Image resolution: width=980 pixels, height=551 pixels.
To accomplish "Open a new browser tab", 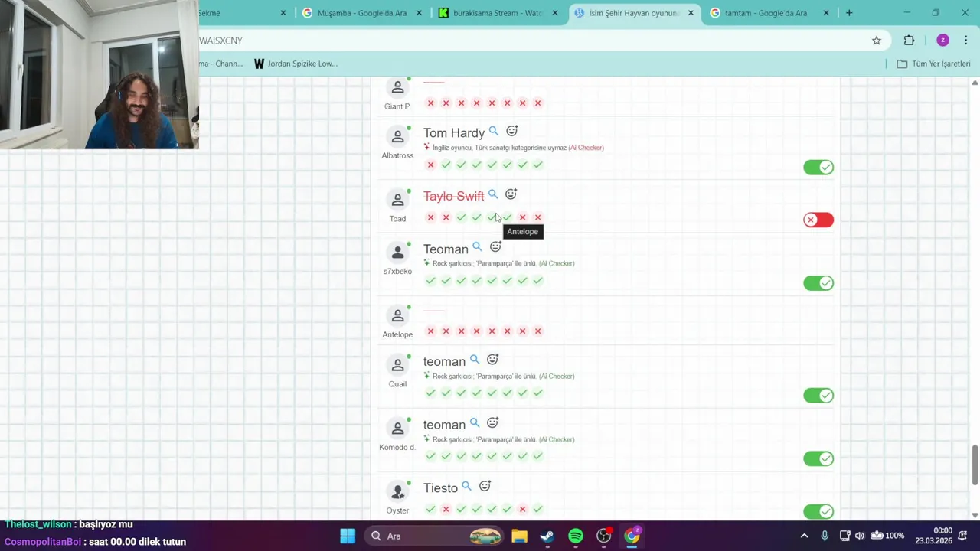I will pos(849,13).
